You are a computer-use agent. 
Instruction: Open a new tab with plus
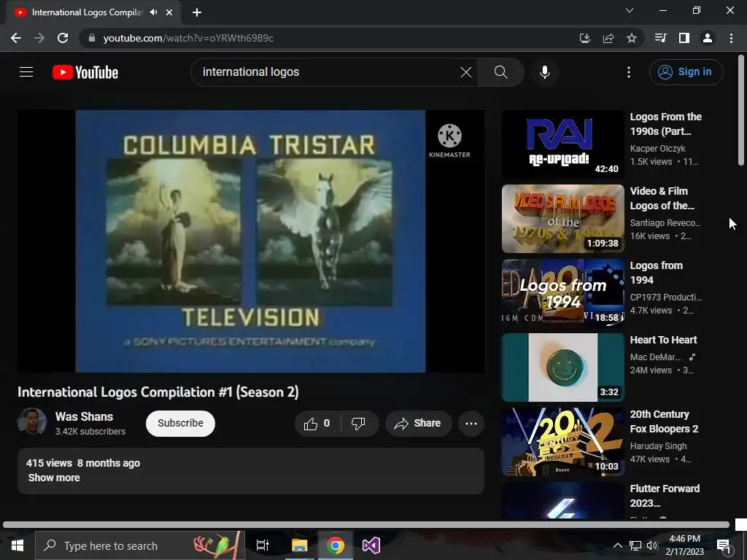(197, 12)
